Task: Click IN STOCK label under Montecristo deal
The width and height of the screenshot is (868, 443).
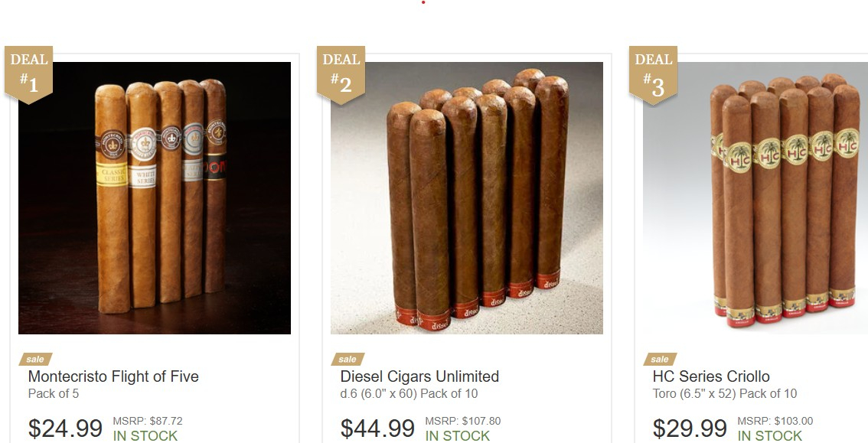Action: (x=145, y=436)
